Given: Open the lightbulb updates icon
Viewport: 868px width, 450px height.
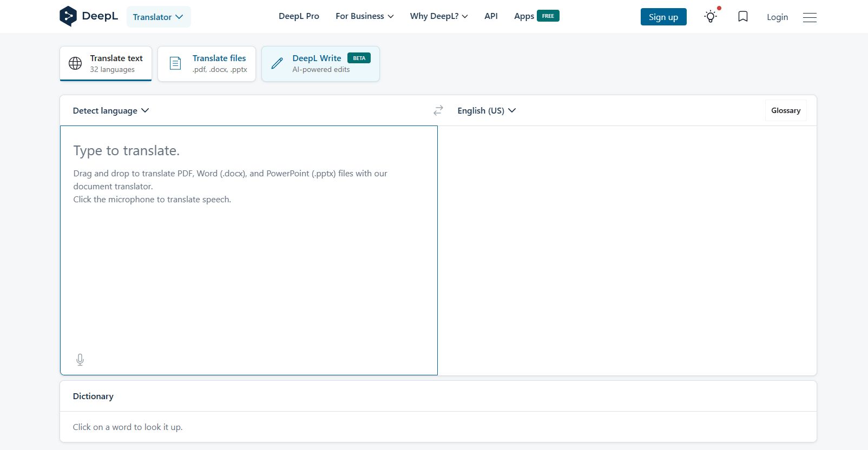Looking at the screenshot, I should pos(711,16).
